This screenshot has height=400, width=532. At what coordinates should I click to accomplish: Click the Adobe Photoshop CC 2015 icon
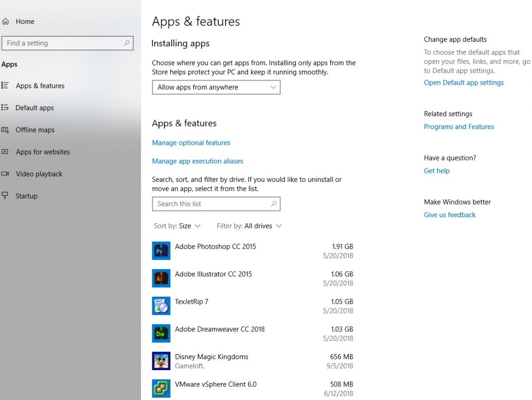tap(161, 251)
